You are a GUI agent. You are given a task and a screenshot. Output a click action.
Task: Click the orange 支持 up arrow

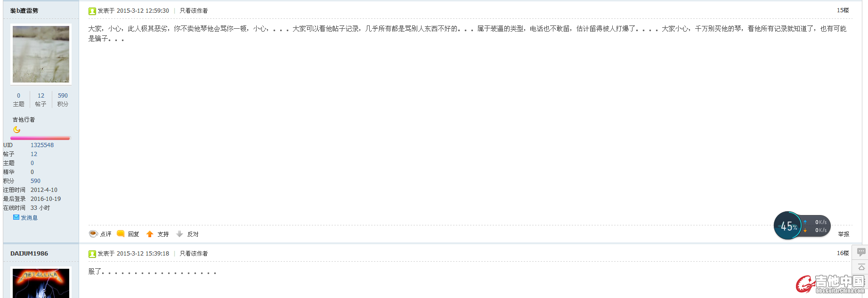point(150,234)
